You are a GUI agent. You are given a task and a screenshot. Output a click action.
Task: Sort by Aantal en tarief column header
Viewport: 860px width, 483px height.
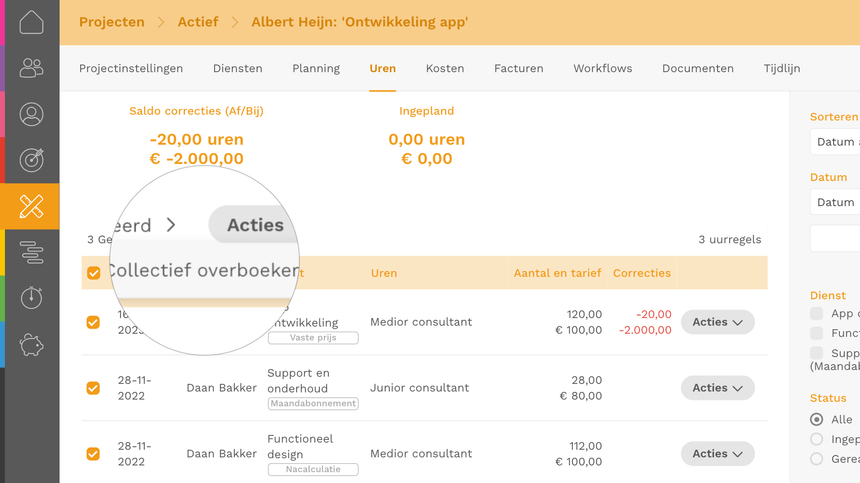(x=557, y=273)
